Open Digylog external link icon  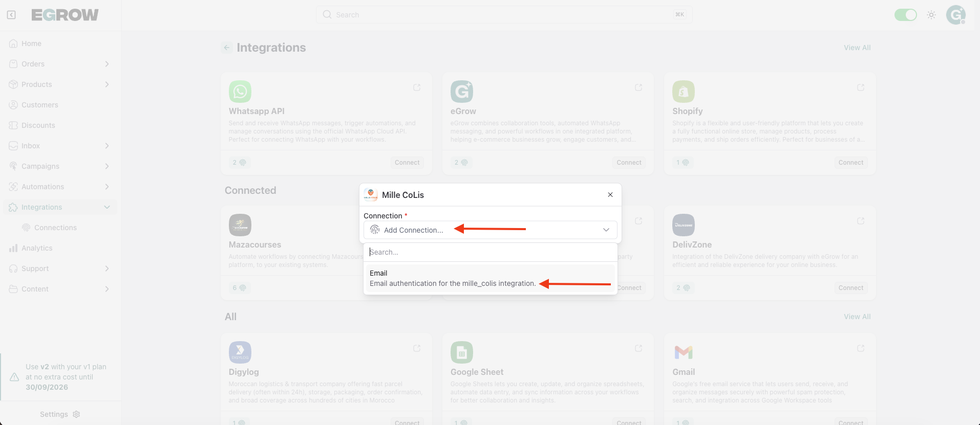pos(417,348)
